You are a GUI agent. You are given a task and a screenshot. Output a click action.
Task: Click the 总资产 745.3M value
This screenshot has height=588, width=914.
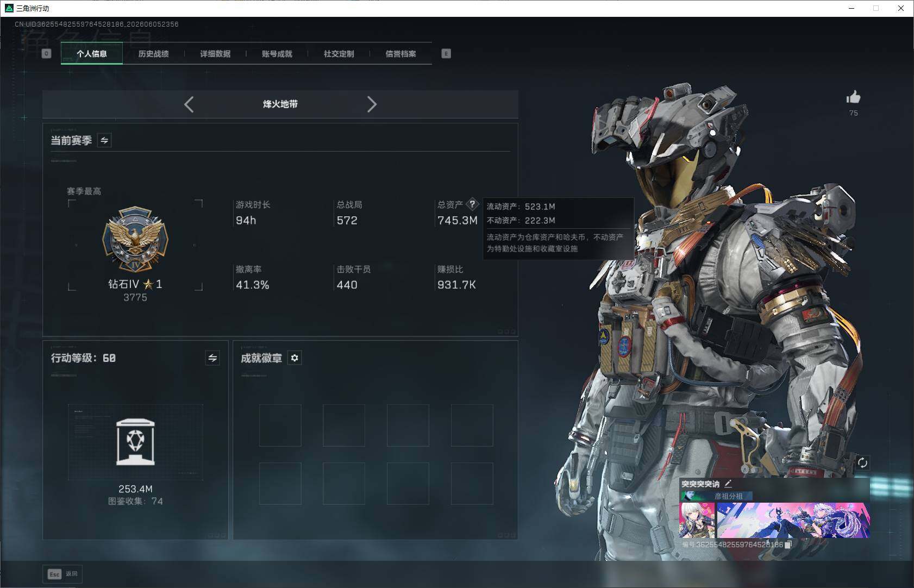click(458, 220)
